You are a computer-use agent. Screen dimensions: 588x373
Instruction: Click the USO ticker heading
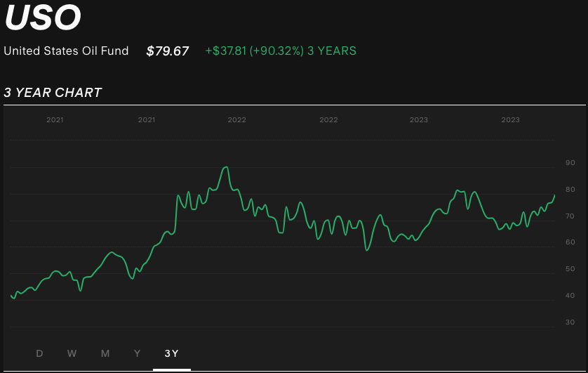(43, 18)
